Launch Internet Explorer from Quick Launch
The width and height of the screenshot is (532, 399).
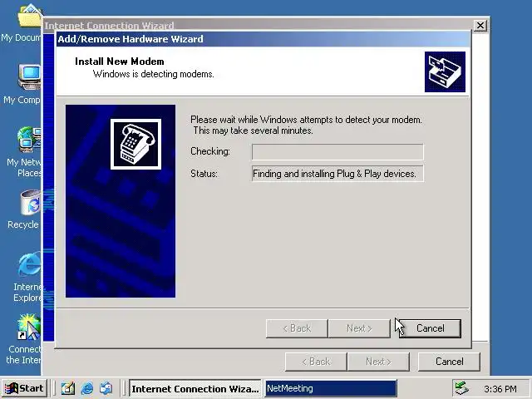(x=87, y=388)
